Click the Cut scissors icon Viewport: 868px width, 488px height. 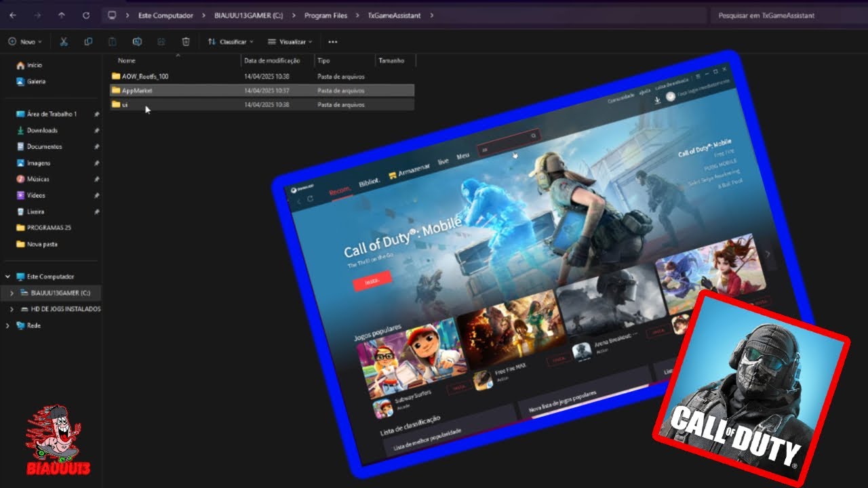tap(64, 41)
